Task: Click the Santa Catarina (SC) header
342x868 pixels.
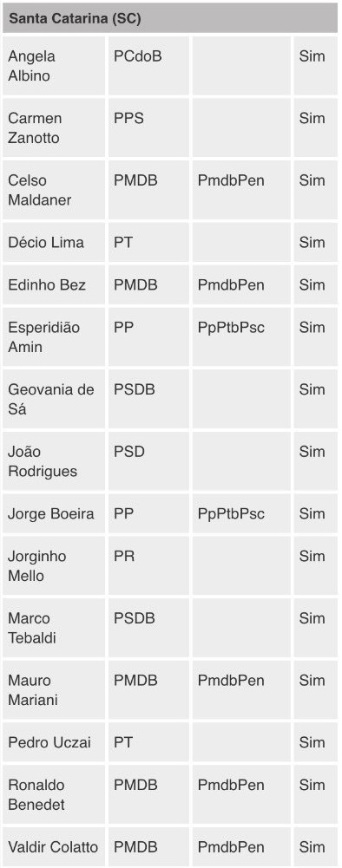Action: [x=170, y=18]
